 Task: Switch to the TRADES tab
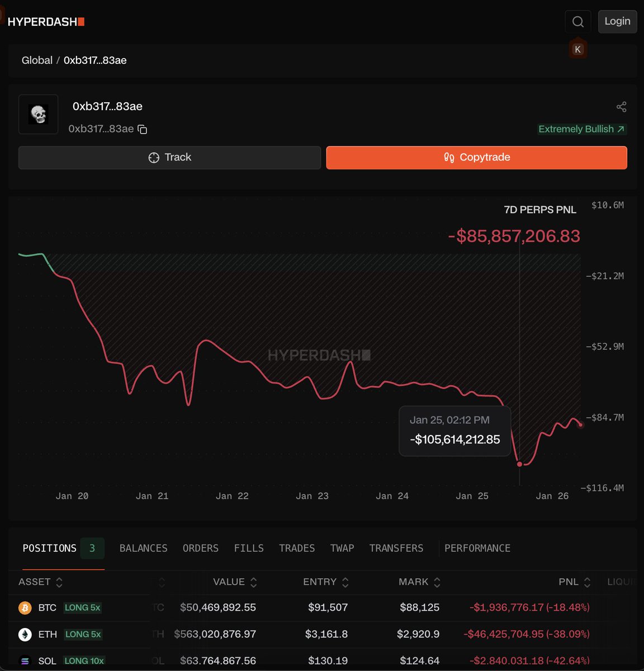(x=297, y=548)
